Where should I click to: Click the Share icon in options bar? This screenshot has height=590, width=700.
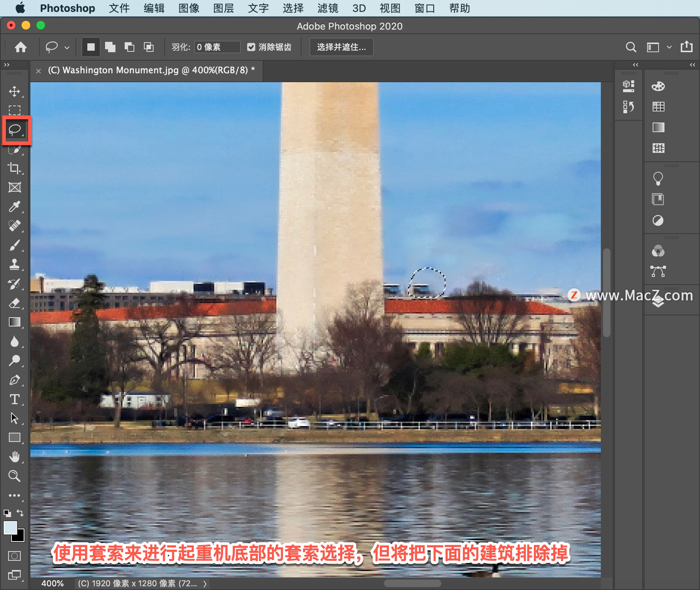point(686,47)
